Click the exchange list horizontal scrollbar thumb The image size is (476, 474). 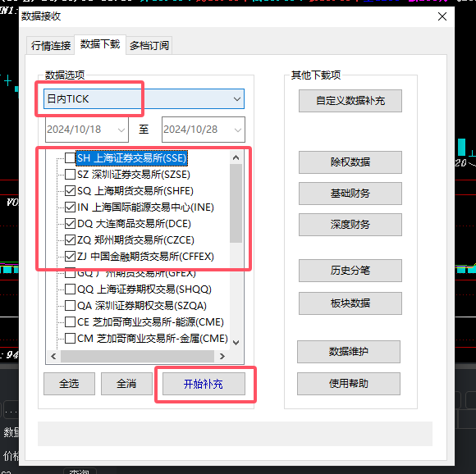tap(138, 356)
